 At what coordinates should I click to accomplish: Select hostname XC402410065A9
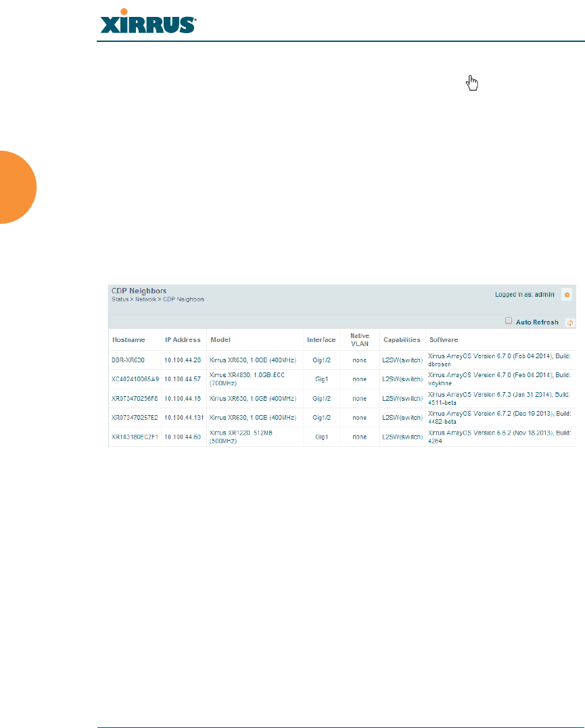(135, 379)
